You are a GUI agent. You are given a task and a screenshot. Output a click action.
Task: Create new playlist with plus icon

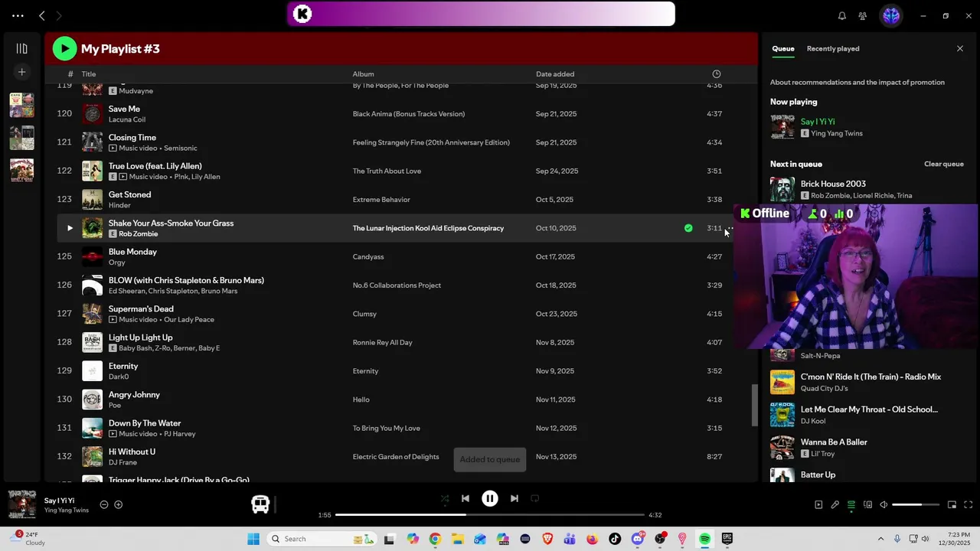(x=21, y=72)
